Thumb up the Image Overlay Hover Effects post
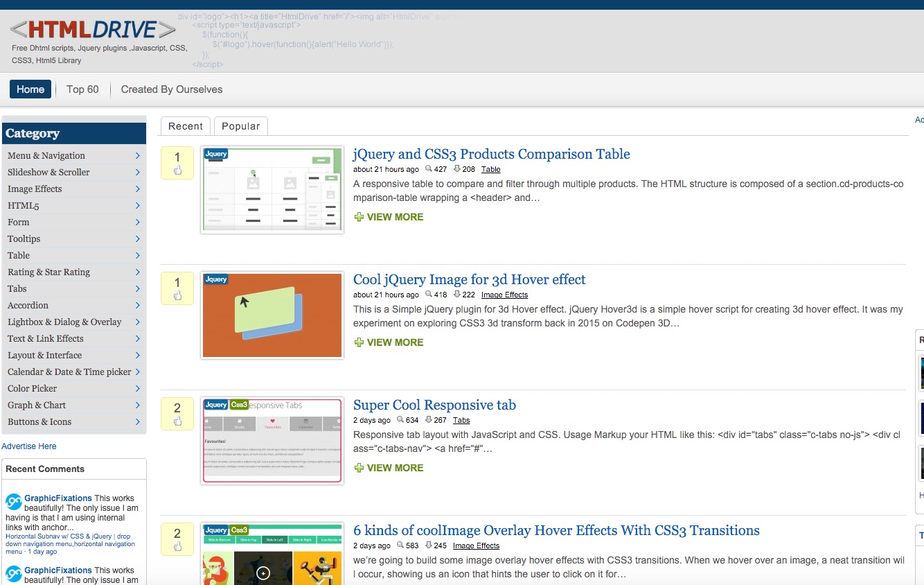 (x=177, y=547)
